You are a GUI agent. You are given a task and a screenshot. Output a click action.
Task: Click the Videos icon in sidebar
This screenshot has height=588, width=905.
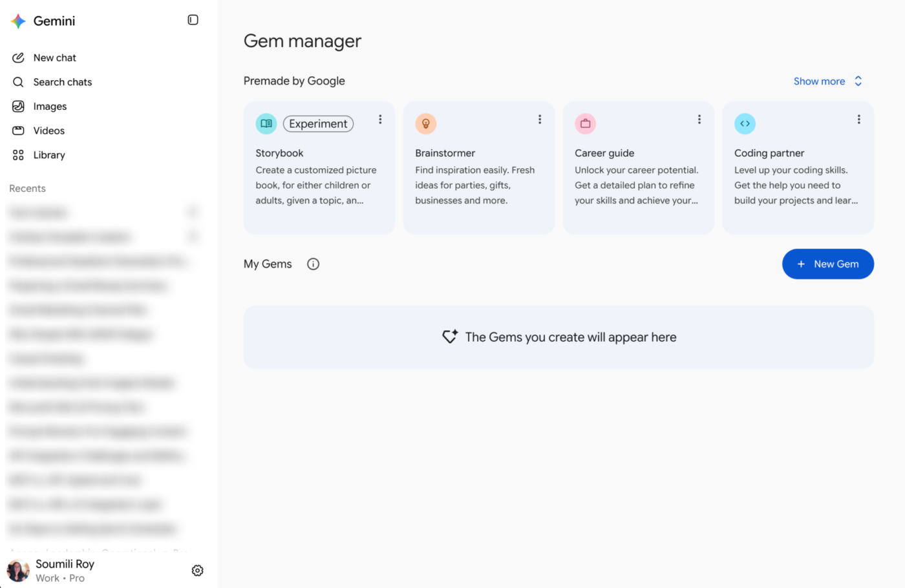(18, 131)
